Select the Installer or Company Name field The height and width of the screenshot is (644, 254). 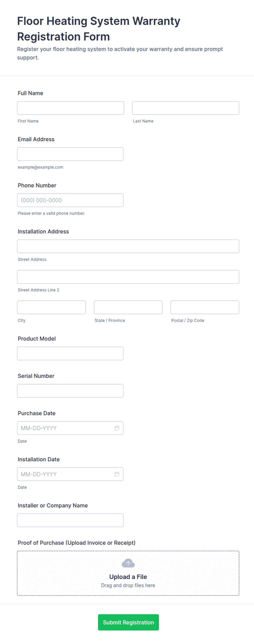coord(70,520)
